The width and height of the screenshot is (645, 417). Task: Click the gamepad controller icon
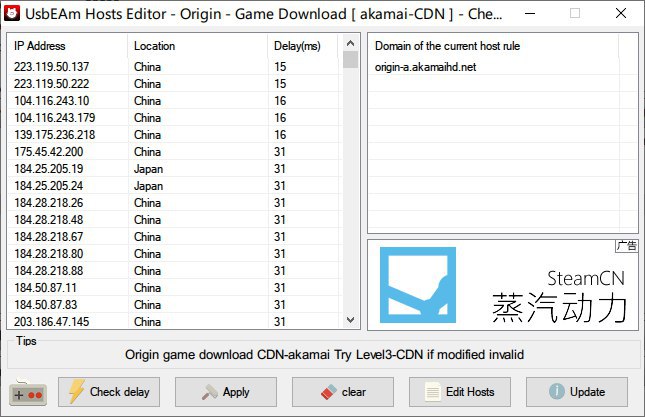click(28, 394)
